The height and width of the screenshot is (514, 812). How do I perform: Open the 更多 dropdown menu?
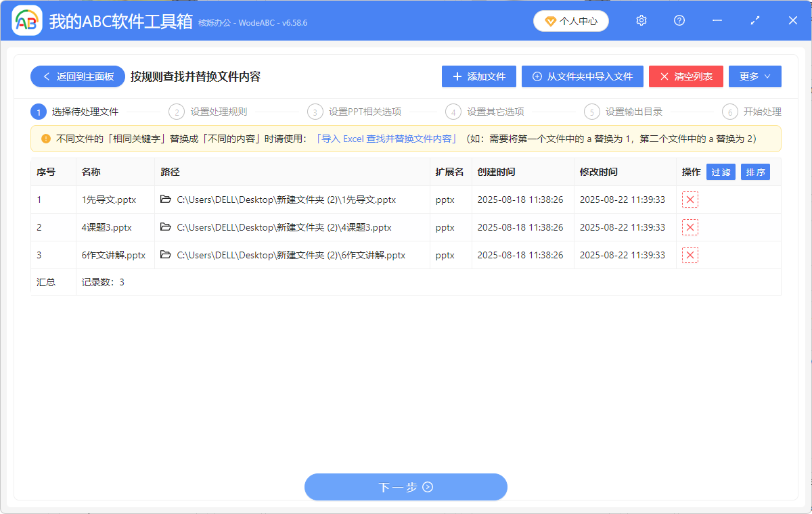(754, 76)
